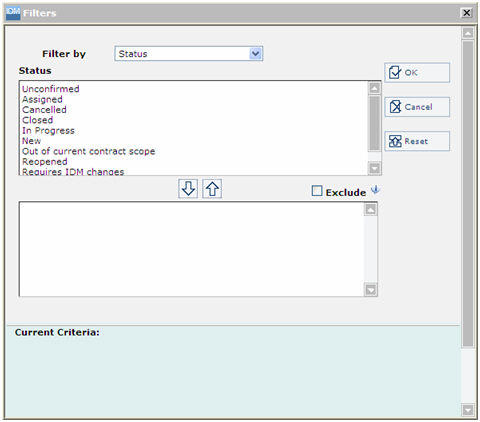Select the Closed status entry

38,120
